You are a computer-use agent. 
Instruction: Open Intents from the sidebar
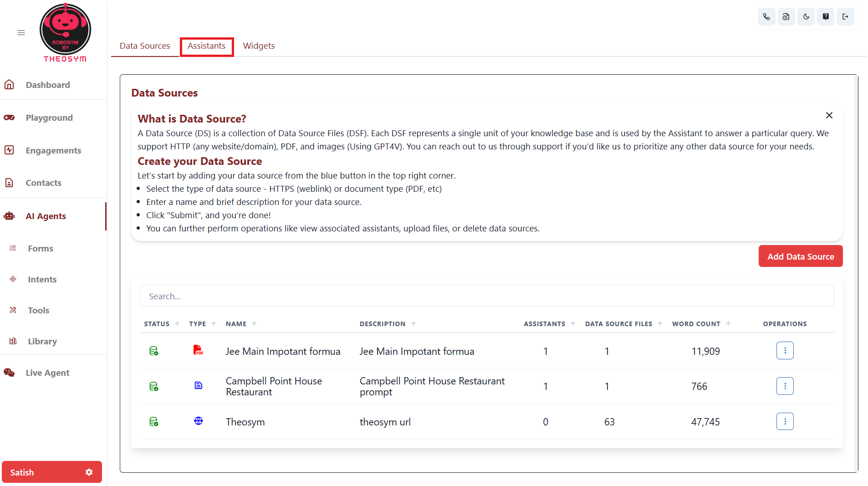(x=42, y=280)
